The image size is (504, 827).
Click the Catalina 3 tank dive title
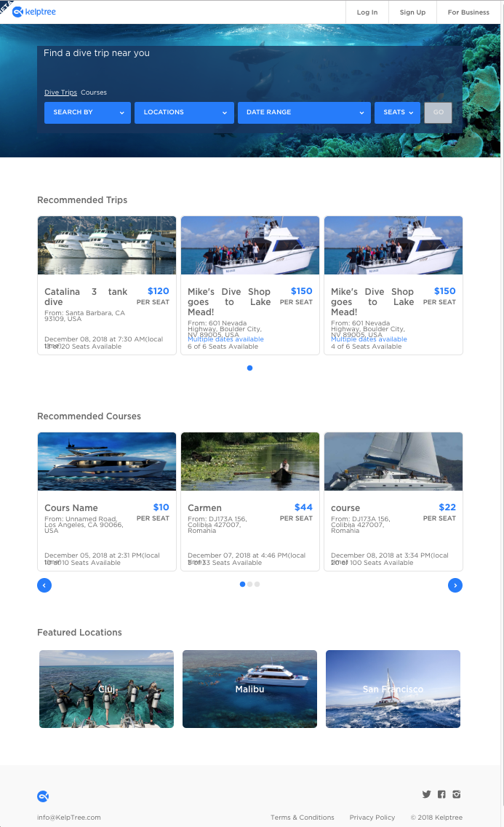pos(86,297)
